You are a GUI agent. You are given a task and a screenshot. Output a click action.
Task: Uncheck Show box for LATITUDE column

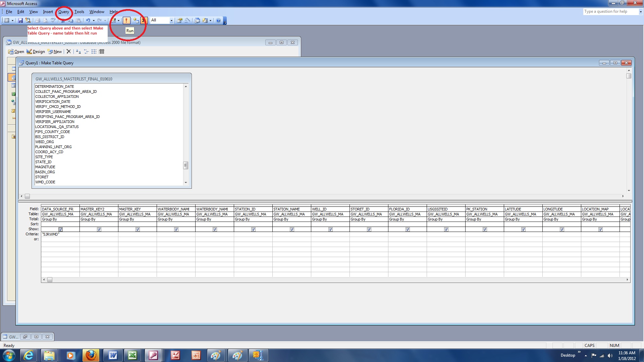(x=523, y=230)
